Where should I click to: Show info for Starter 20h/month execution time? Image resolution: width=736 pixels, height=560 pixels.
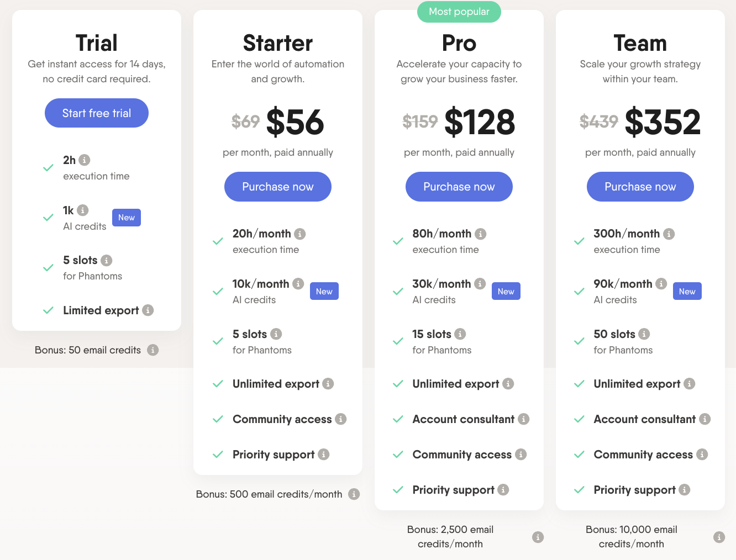pyautogui.click(x=300, y=234)
